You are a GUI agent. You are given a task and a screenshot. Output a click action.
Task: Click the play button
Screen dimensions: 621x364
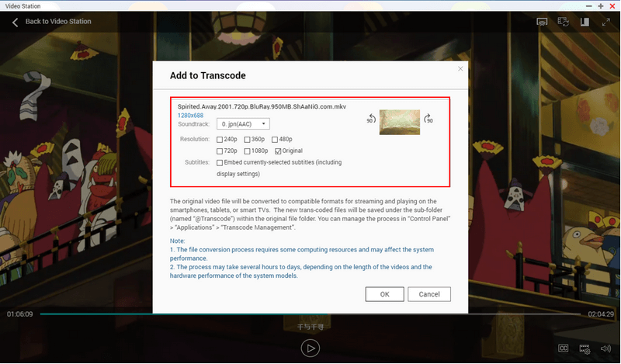click(310, 348)
